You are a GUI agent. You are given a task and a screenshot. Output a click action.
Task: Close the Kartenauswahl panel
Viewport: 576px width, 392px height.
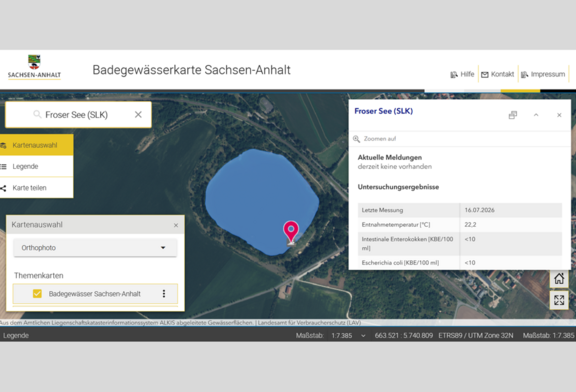click(x=176, y=225)
